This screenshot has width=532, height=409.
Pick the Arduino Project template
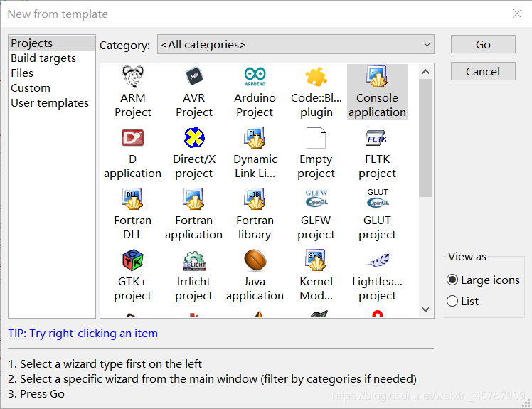click(255, 92)
